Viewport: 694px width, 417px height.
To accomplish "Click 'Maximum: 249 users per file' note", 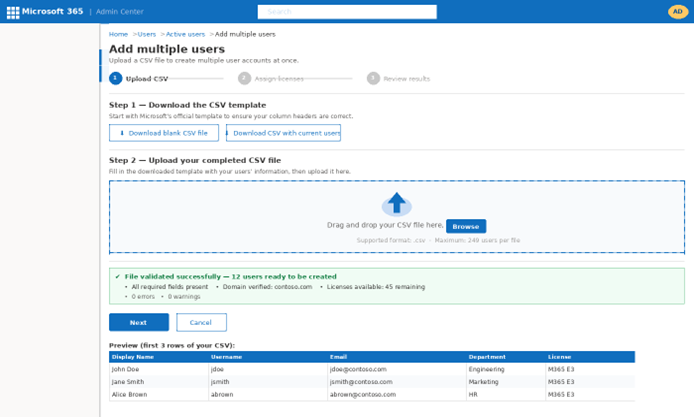I will tap(477, 240).
